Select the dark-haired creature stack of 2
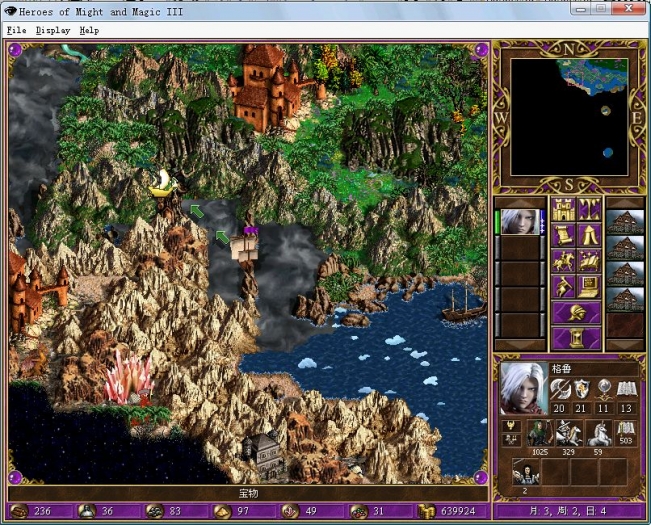651x525 pixels. [526, 471]
